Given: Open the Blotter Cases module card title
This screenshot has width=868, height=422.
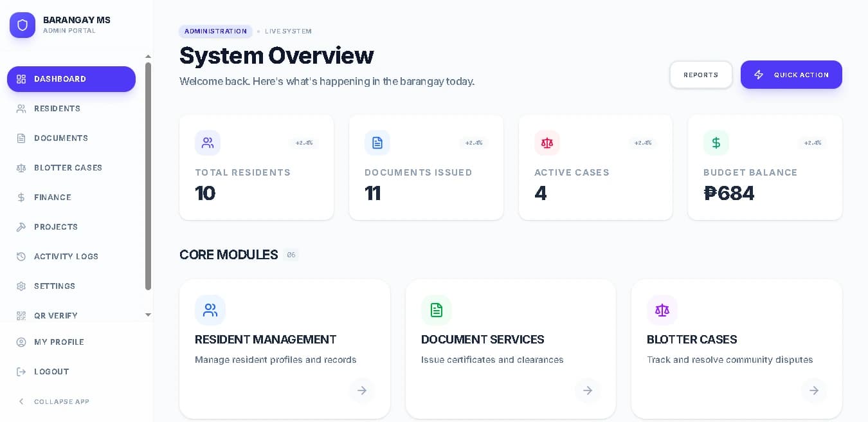Looking at the screenshot, I should coord(692,339).
